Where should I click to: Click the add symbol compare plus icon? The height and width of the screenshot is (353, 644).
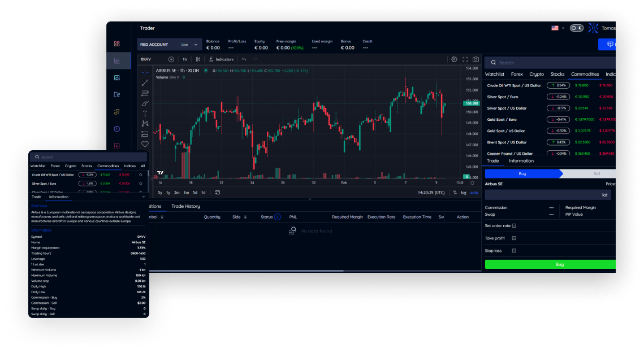pos(171,59)
